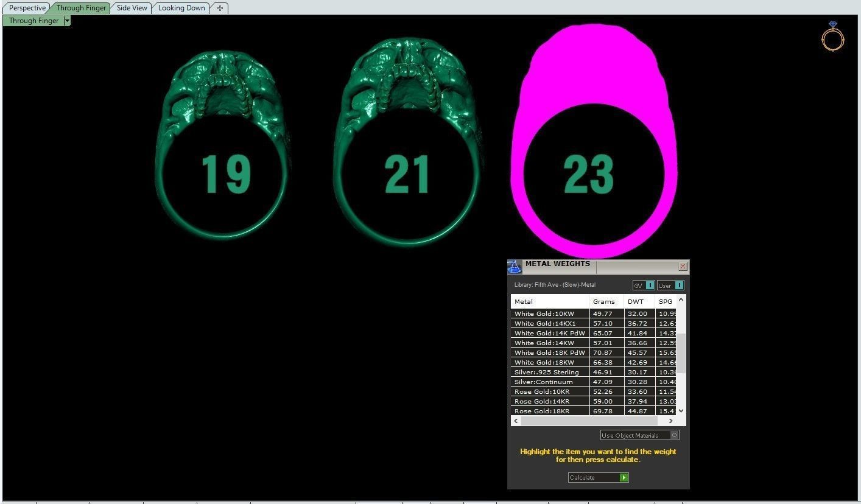Switch to the Perspective viewport tab
The width and height of the screenshot is (861, 504).
[x=27, y=8]
